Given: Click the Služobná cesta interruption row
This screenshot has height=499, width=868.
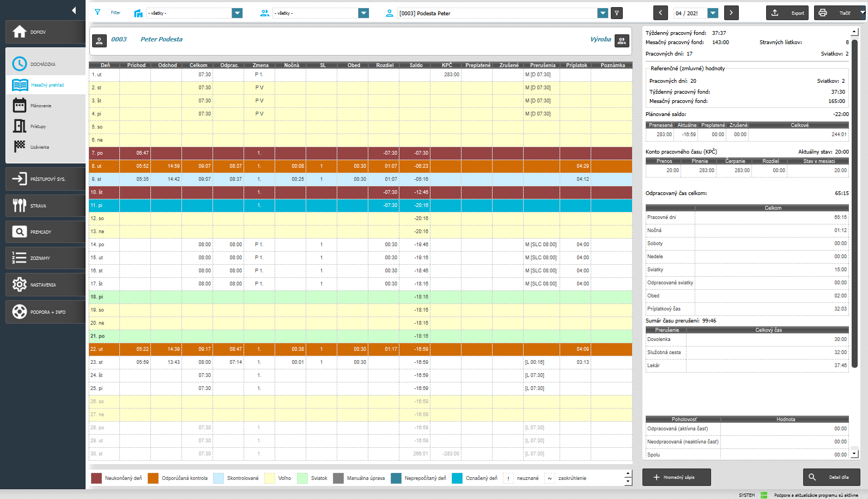Looking at the screenshot, I should pyautogui.click(x=747, y=352).
